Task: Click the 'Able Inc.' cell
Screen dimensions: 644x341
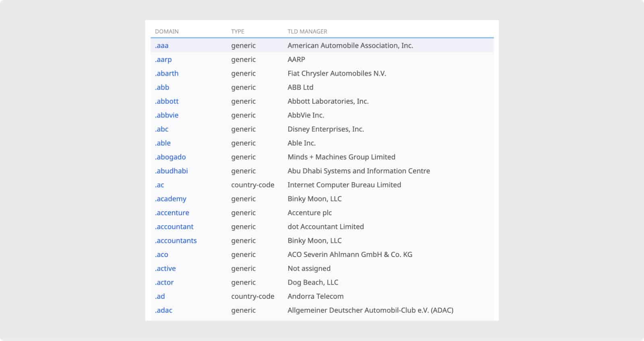Action: pyautogui.click(x=301, y=143)
